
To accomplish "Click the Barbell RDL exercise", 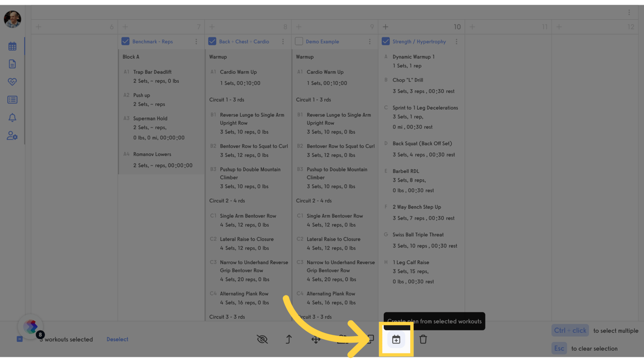I will [x=406, y=171].
